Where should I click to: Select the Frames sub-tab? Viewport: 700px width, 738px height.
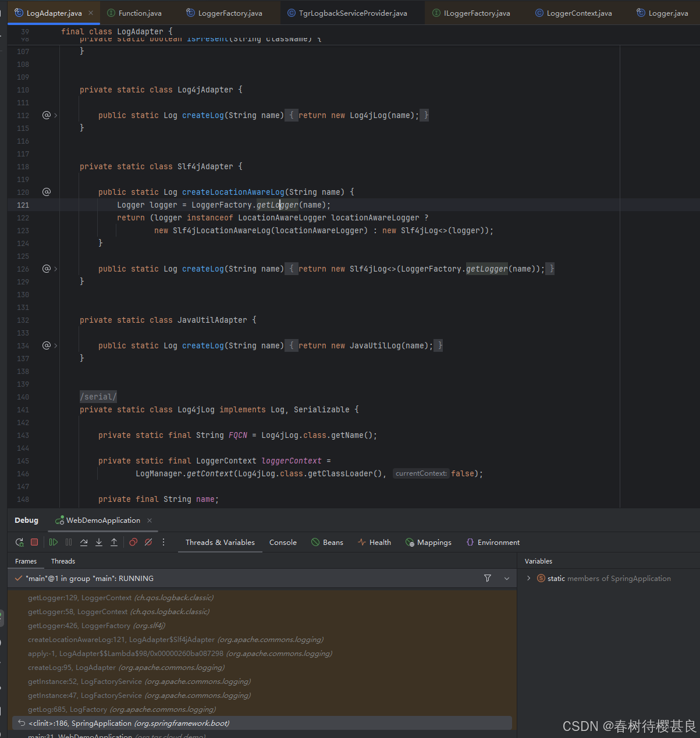click(x=26, y=561)
